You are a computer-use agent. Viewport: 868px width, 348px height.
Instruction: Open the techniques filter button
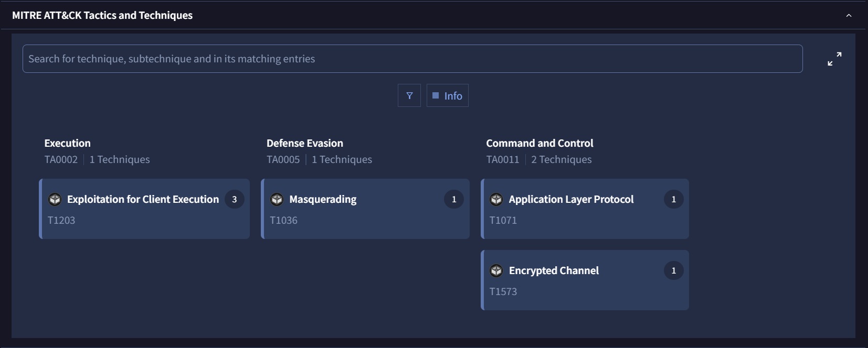click(409, 95)
